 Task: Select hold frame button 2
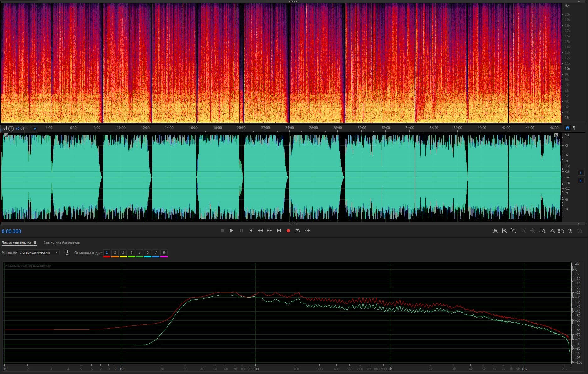coord(115,253)
